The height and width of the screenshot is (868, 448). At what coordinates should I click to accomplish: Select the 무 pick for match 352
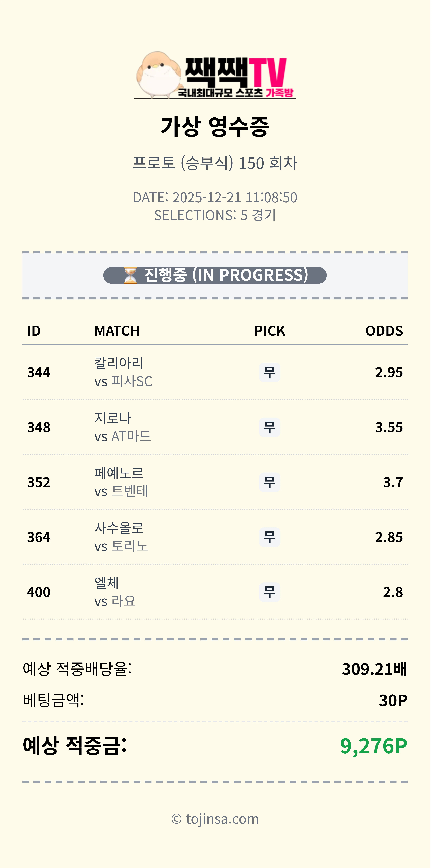click(x=269, y=482)
